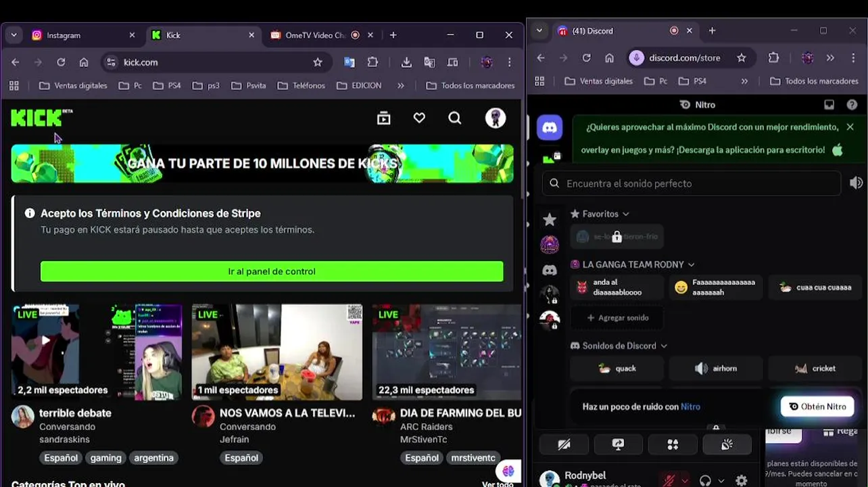This screenshot has width=868, height=487.
Task: Open the soundboard button in voice panel
Action: click(727, 444)
